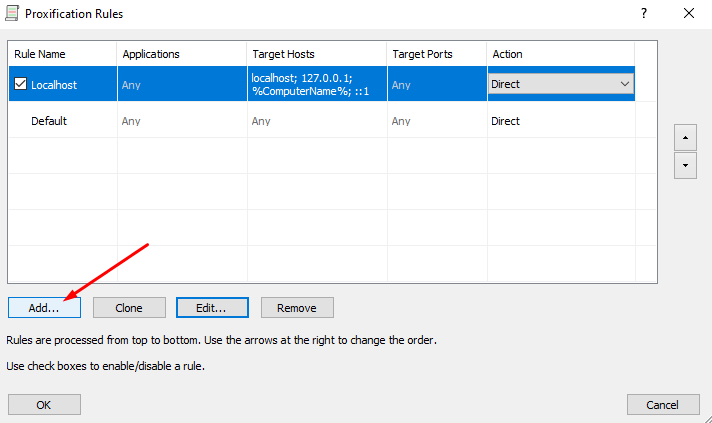712x423 pixels.
Task: Open the Direct action dropdown for Localhost
Action: [x=561, y=84]
